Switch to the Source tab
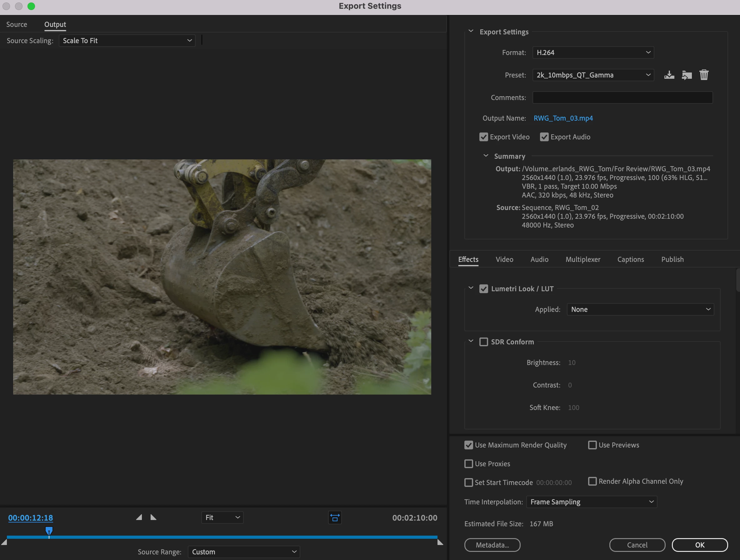The height and width of the screenshot is (560, 740). (17, 24)
